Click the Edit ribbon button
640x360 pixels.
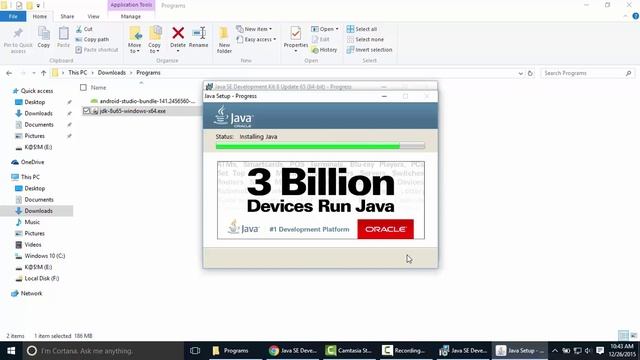pos(320,40)
